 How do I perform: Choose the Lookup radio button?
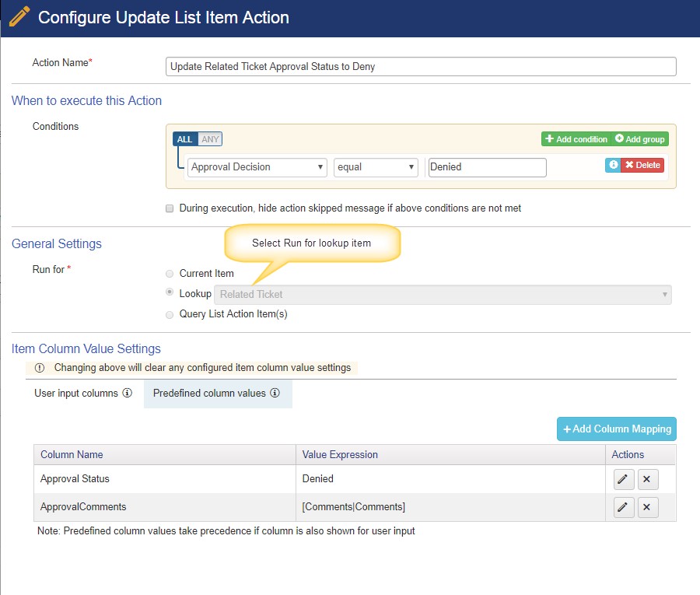tap(170, 292)
